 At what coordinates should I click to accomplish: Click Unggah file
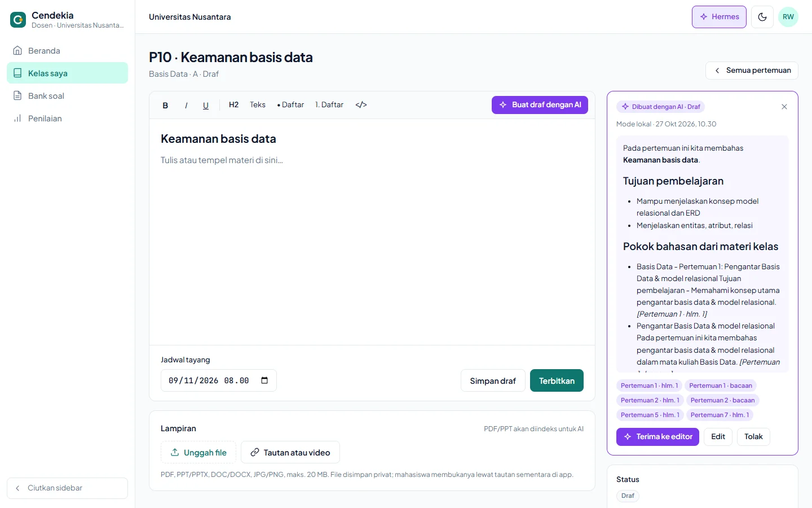[198, 452]
